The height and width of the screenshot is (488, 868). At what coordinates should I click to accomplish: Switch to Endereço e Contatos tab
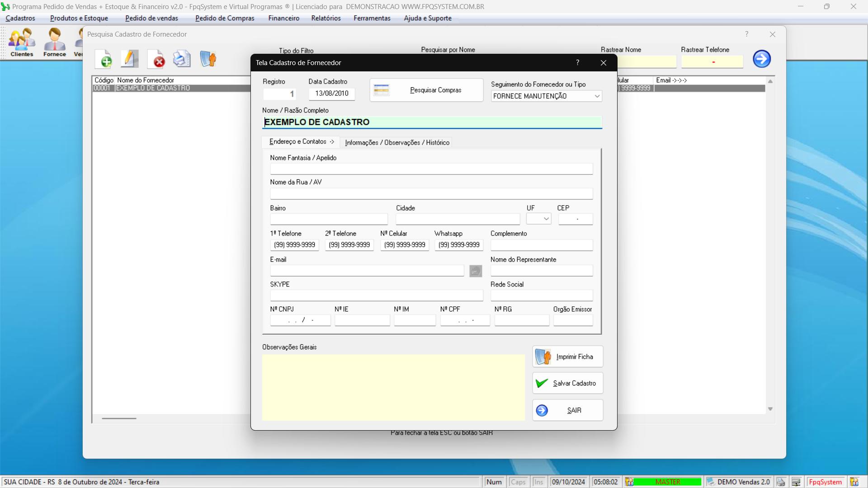pyautogui.click(x=302, y=142)
